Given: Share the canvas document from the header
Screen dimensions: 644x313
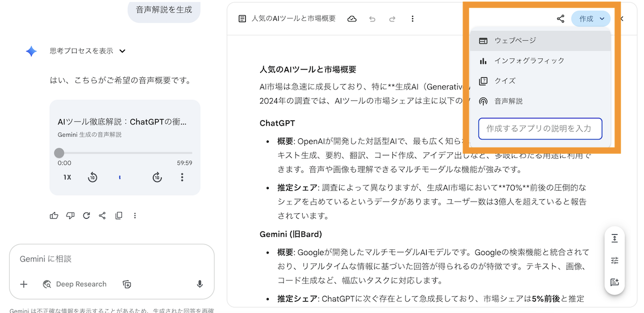Looking at the screenshot, I should [x=560, y=19].
